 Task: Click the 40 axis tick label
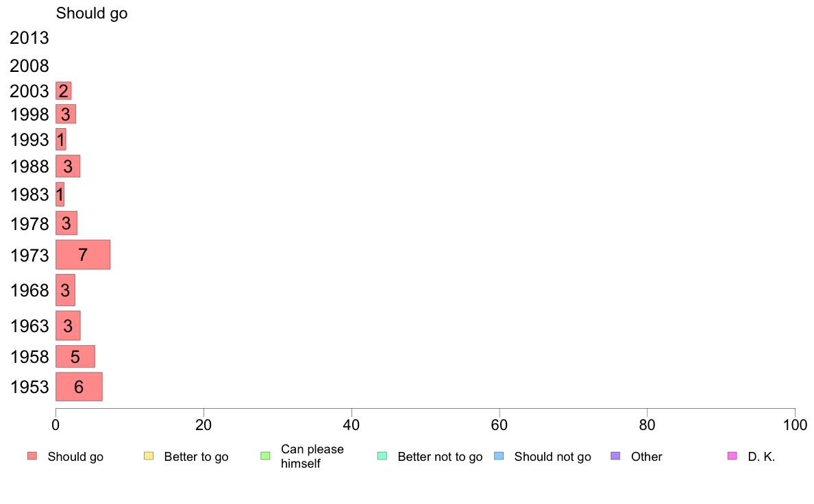(351, 425)
